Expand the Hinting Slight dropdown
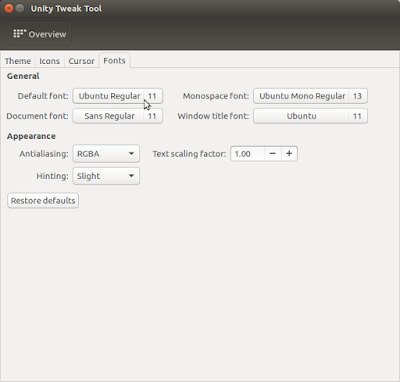 106,176
